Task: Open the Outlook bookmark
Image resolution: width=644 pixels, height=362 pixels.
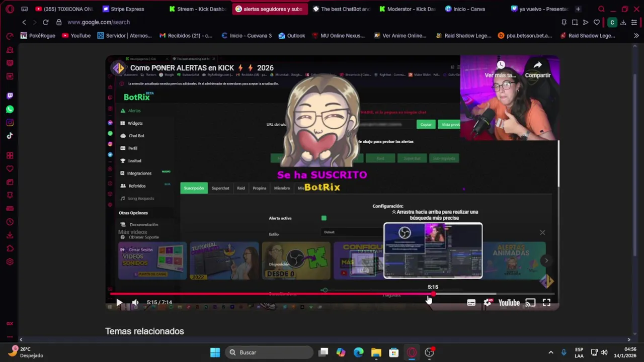Action: point(291,36)
